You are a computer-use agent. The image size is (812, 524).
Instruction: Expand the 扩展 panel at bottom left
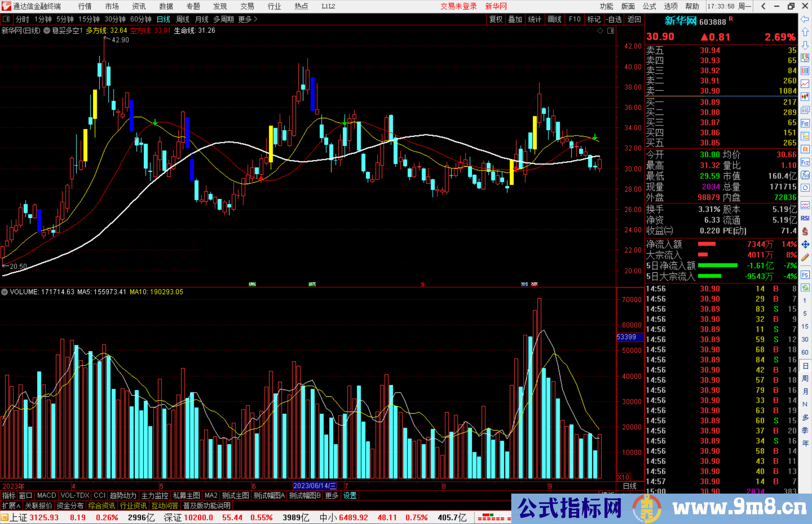[11, 506]
